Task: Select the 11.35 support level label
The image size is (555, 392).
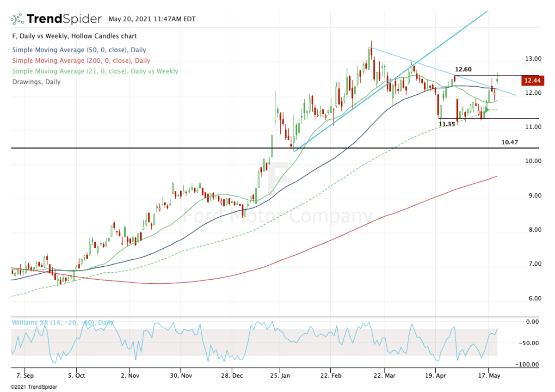Action: click(447, 124)
